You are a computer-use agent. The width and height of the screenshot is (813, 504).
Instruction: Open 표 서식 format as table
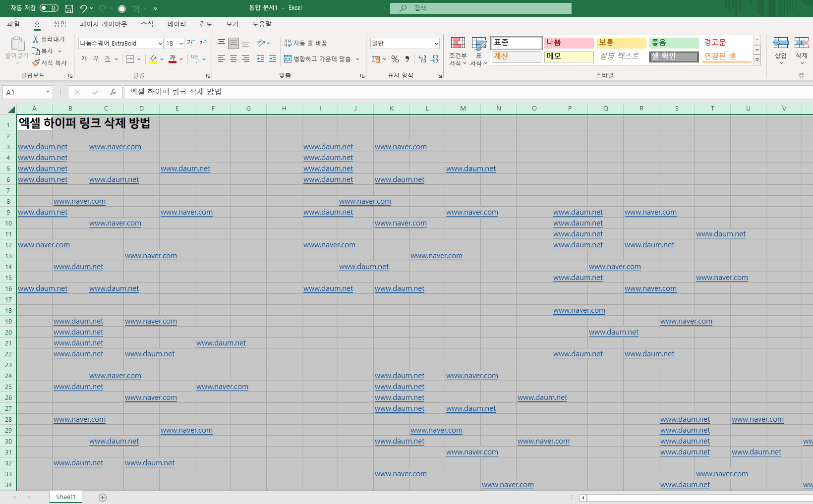point(479,51)
